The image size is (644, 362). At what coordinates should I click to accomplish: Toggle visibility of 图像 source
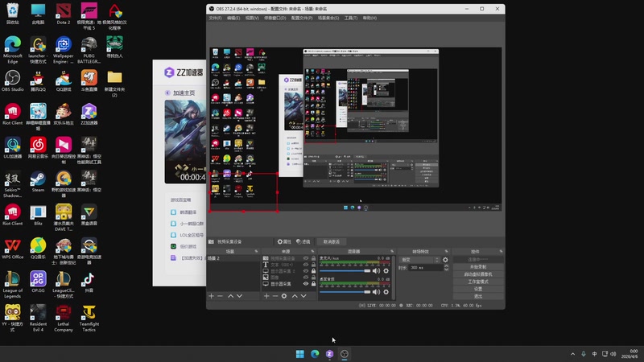click(306, 277)
